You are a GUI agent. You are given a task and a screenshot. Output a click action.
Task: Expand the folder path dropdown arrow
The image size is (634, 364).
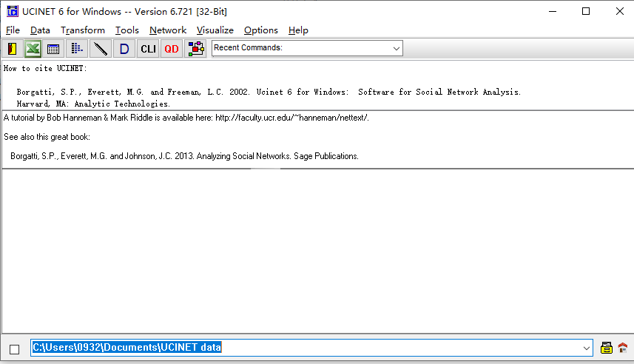(587, 348)
